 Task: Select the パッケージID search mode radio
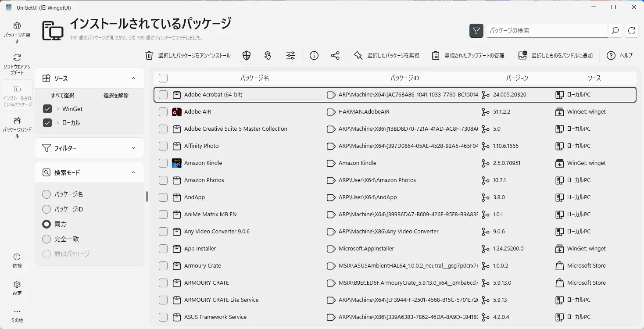tap(47, 209)
